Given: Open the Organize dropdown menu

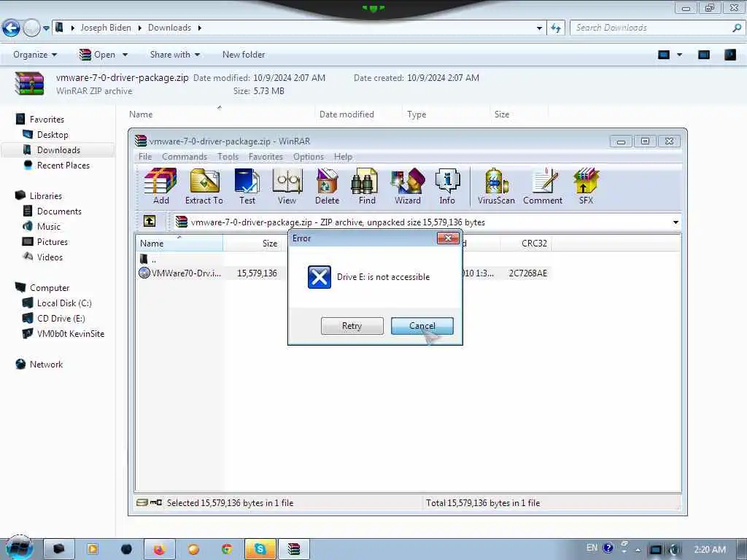Looking at the screenshot, I should 35,55.
